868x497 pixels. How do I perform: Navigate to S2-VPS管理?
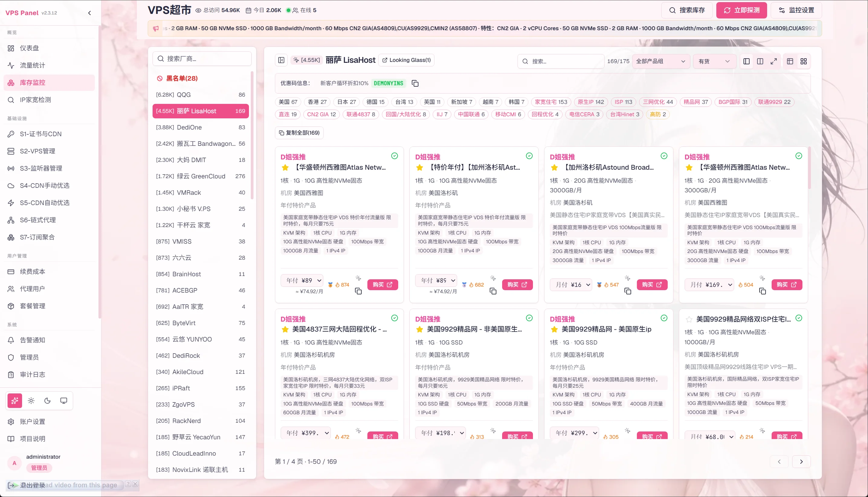49,151
